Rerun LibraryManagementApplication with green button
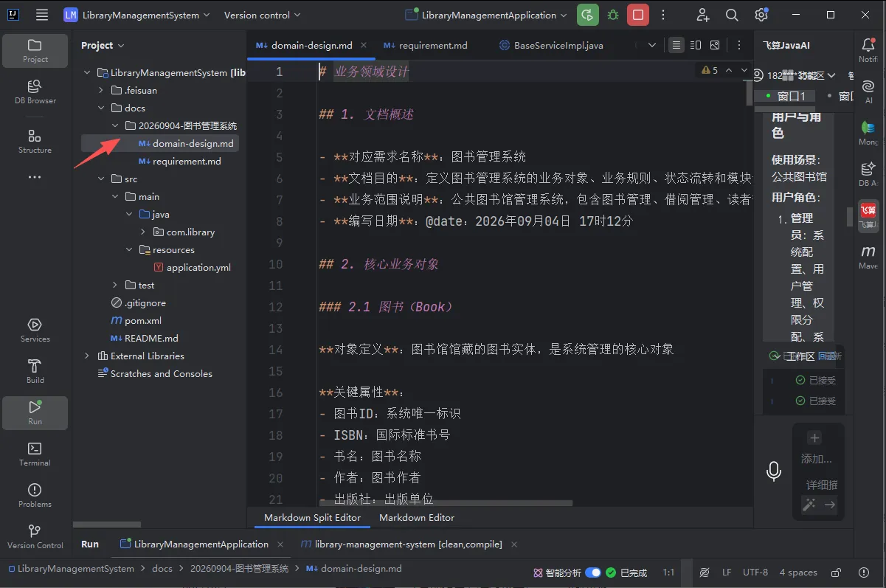Image resolution: width=886 pixels, height=588 pixels. click(x=588, y=15)
